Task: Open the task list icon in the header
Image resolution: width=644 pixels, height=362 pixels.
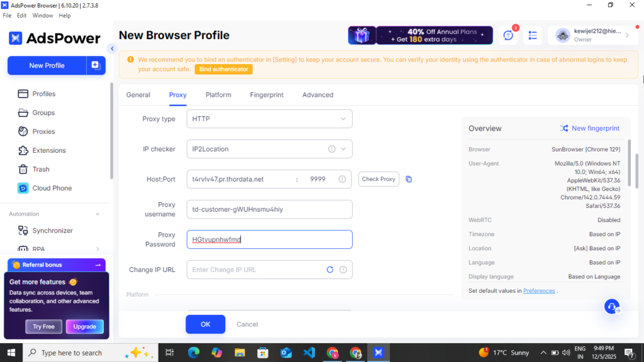Action: [532, 36]
